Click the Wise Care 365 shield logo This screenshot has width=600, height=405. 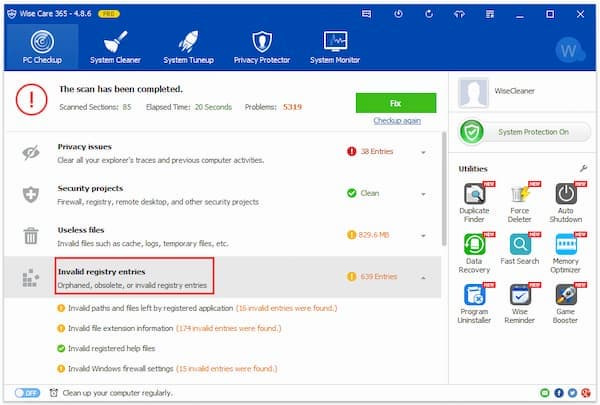coord(12,14)
